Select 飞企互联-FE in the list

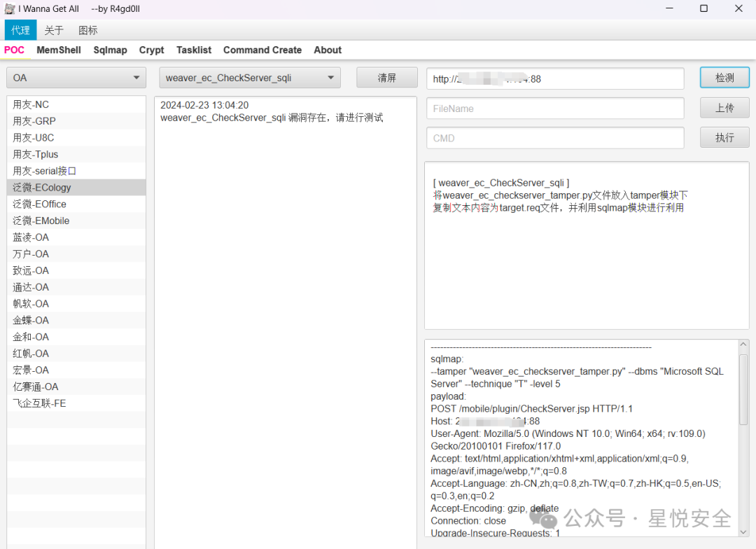click(76, 403)
